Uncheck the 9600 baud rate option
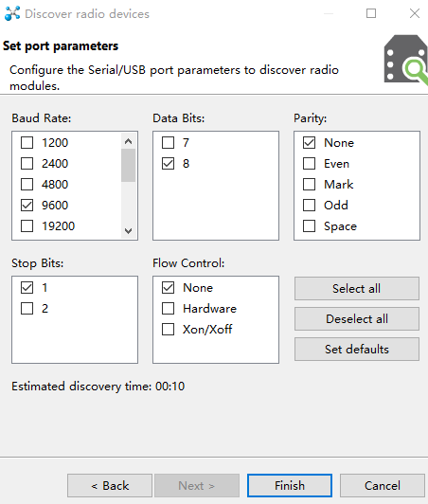This screenshot has width=428, height=504. pyautogui.click(x=27, y=205)
